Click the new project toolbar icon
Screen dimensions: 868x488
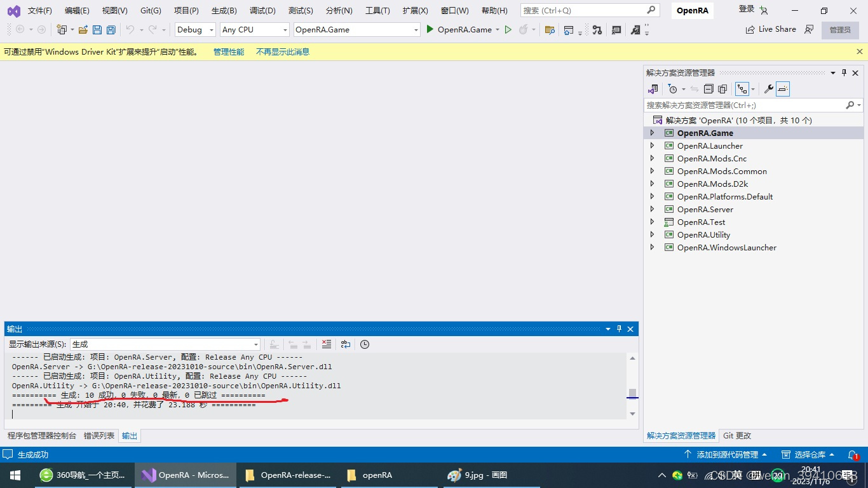click(x=62, y=30)
